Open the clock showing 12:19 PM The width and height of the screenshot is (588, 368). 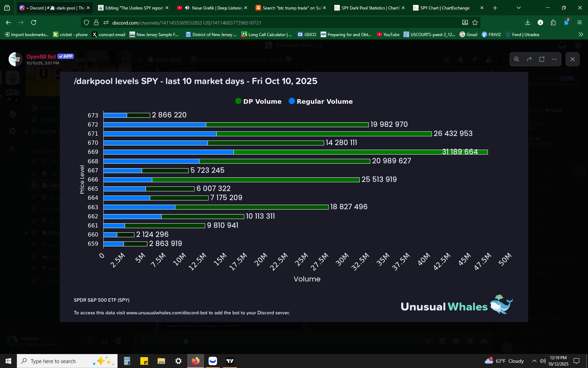558,361
